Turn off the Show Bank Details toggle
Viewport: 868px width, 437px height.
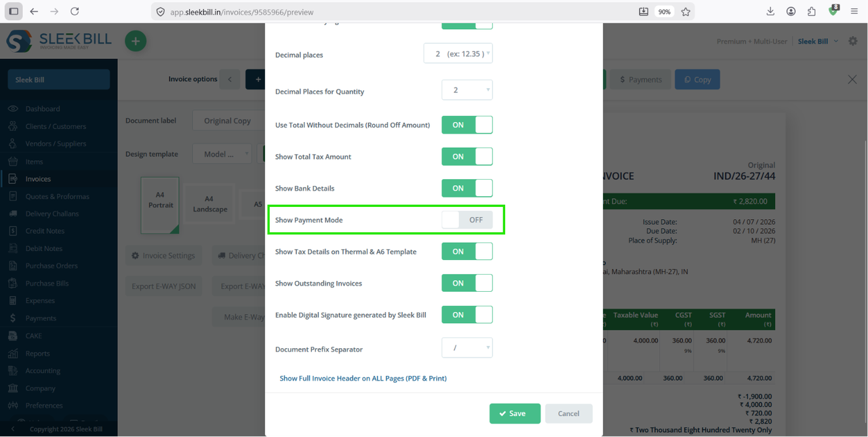[x=467, y=188]
